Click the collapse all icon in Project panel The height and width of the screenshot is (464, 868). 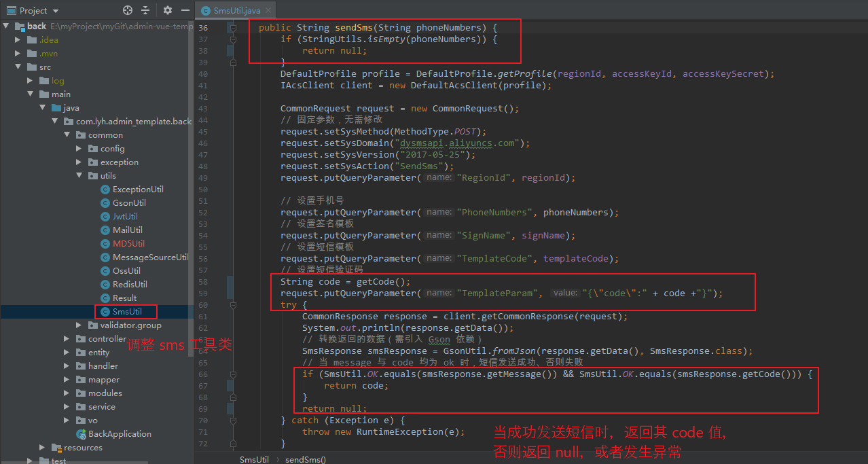(145, 10)
